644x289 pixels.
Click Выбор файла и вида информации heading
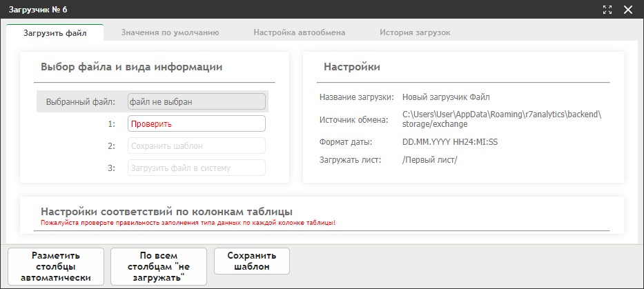131,67
